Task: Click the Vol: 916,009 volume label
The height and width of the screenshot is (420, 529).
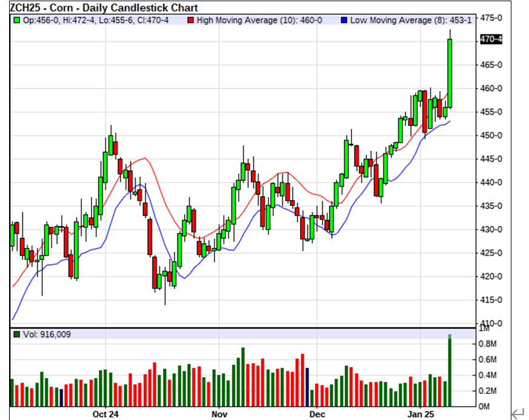Action: coord(47,335)
